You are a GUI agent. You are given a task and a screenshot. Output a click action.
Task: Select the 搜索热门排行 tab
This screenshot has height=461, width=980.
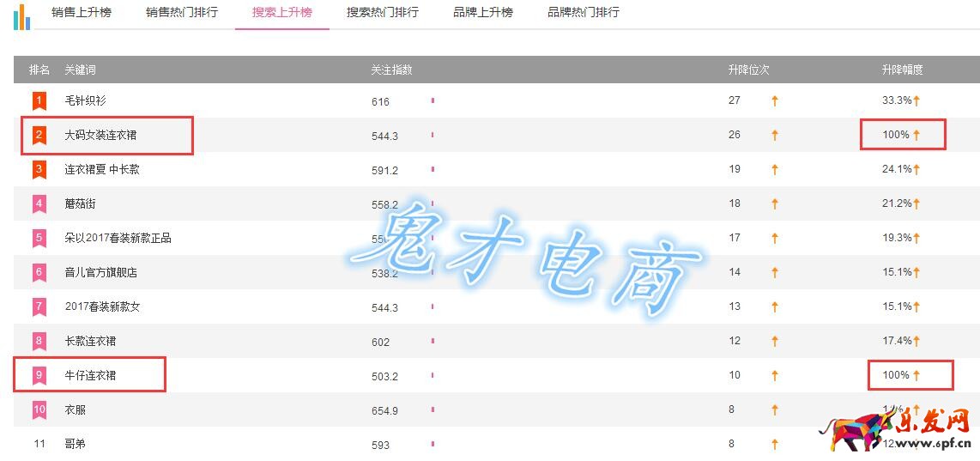point(383,13)
